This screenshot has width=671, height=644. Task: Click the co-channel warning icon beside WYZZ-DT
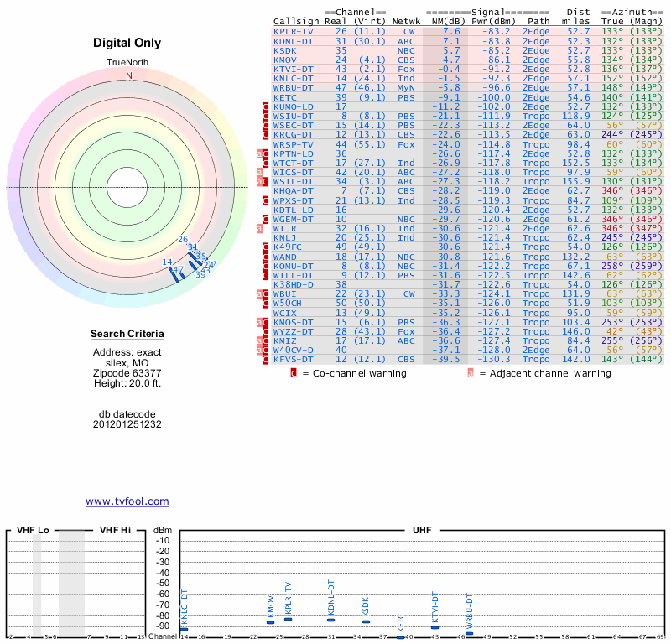[x=265, y=331]
